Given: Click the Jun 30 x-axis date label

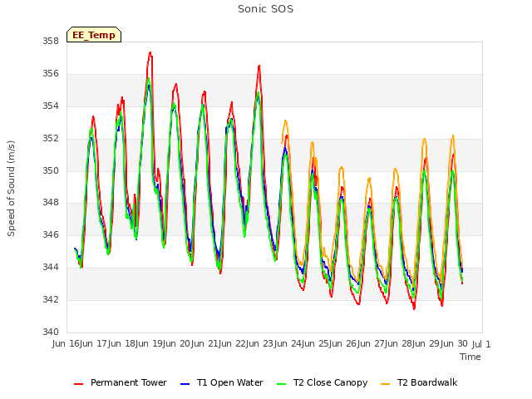Looking at the screenshot, I should [x=455, y=343].
